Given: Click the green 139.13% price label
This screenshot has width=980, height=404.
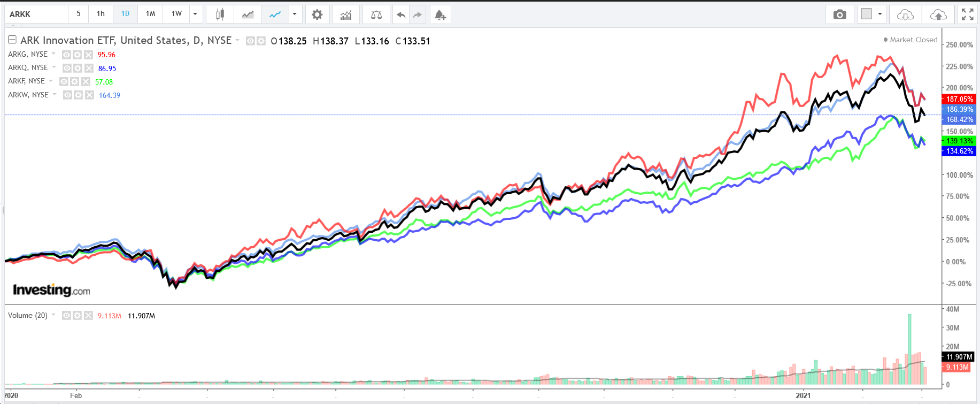Looking at the screenshot, I should tap(959, 141).
